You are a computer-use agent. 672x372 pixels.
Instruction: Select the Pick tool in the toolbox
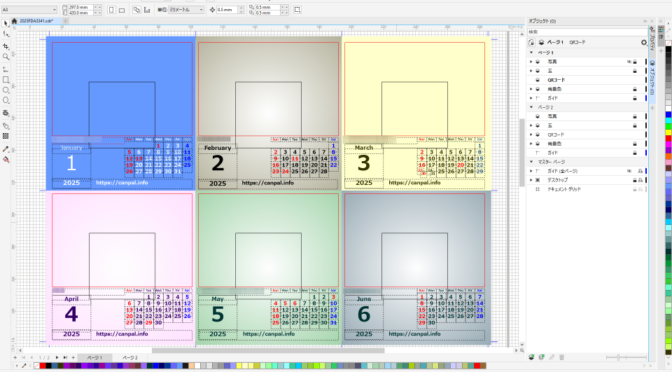6,24
